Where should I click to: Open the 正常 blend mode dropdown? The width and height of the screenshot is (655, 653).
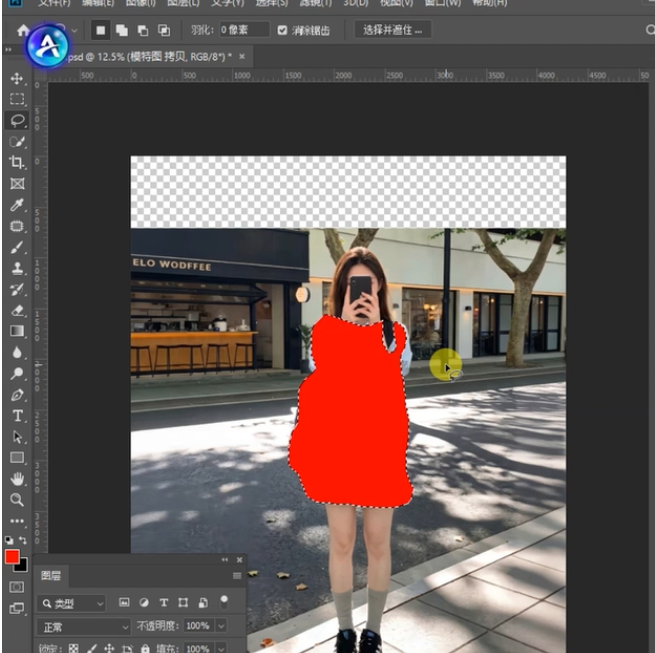point(84,627)
